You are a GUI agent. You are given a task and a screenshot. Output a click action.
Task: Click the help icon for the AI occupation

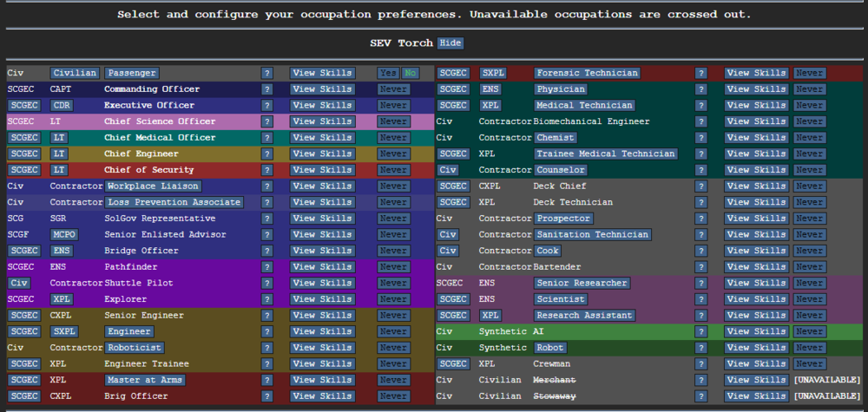[x=701, y=331]
